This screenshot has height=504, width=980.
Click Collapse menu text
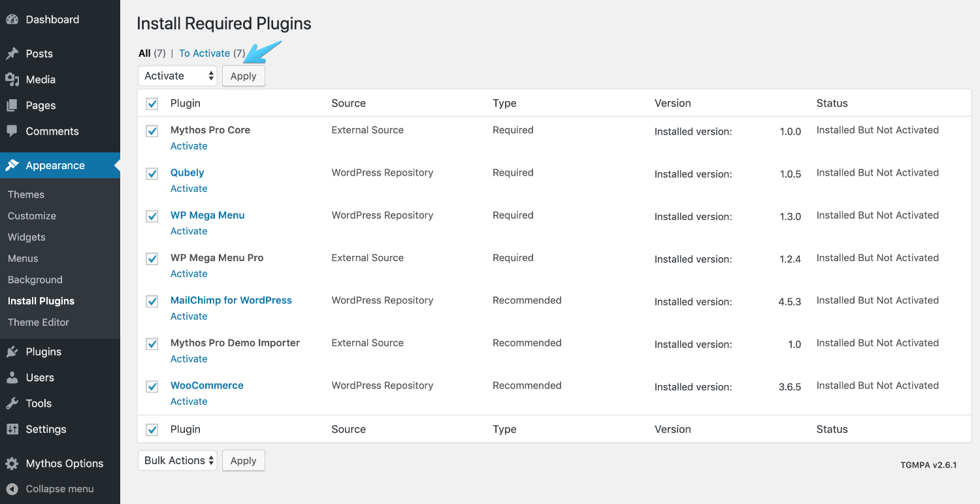(x=59, y=489)
